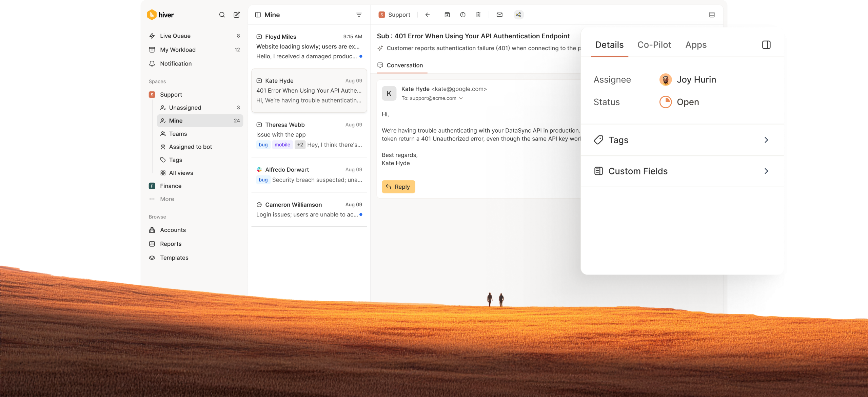This screenshot has height=397, width=868.
Task: Click the share conversation icon
Action: 518,15
